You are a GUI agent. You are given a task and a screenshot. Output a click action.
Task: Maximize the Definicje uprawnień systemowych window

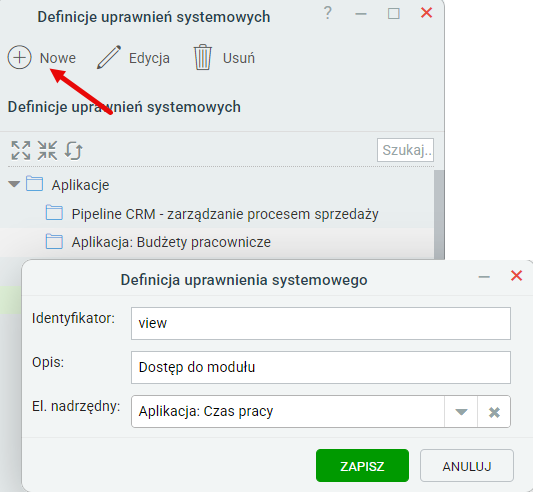[x=394, y=14]
